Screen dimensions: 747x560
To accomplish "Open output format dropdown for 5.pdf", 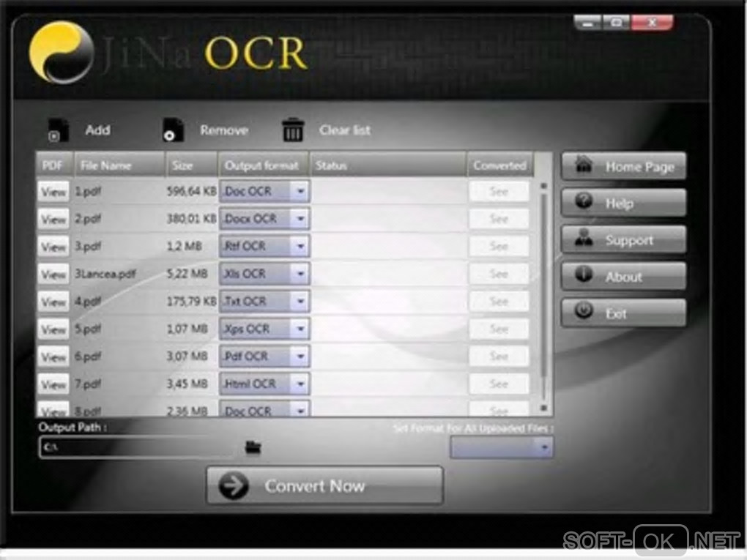I will click(300, 329).
